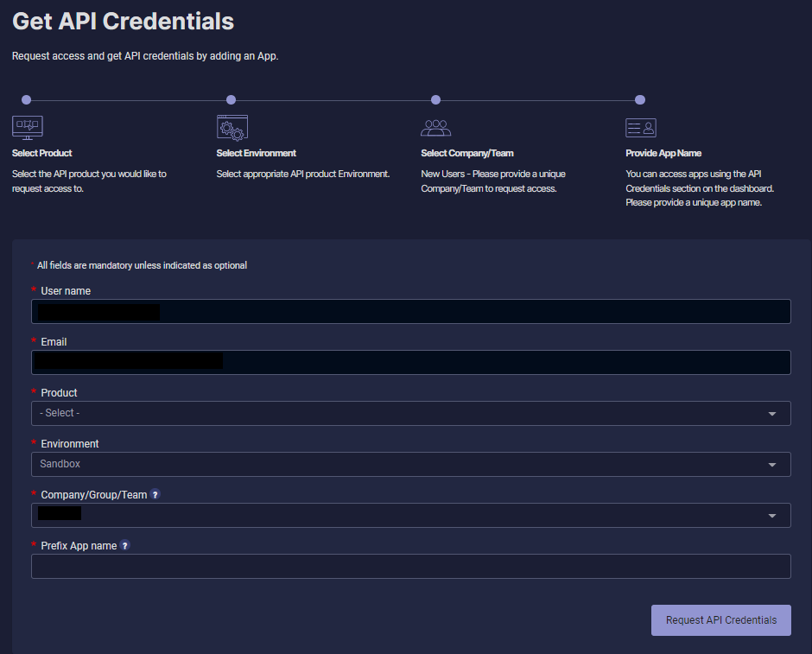Click the first progress dot above Select Product
Viewport: 812px width, 654px height.
pos(26,99)
